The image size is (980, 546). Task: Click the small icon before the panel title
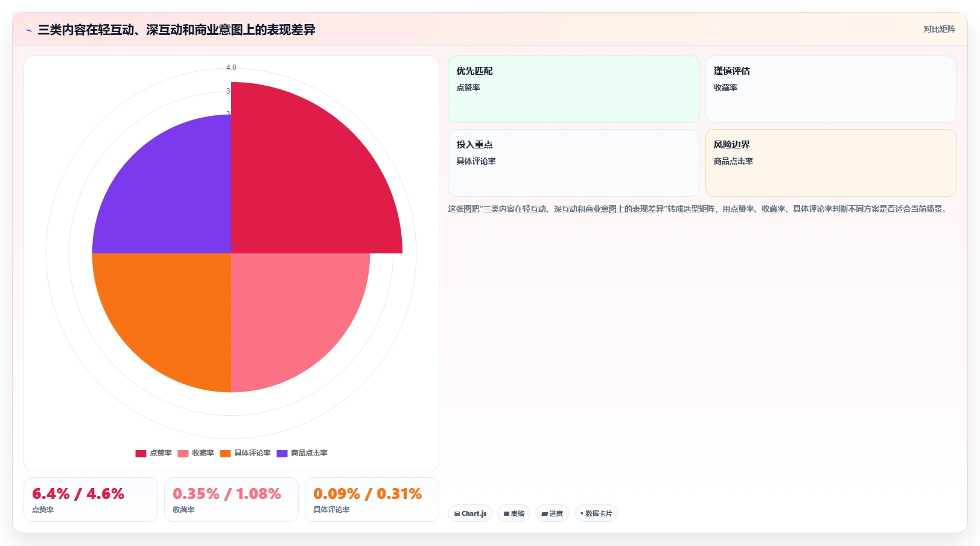click(x=28, y=30)
